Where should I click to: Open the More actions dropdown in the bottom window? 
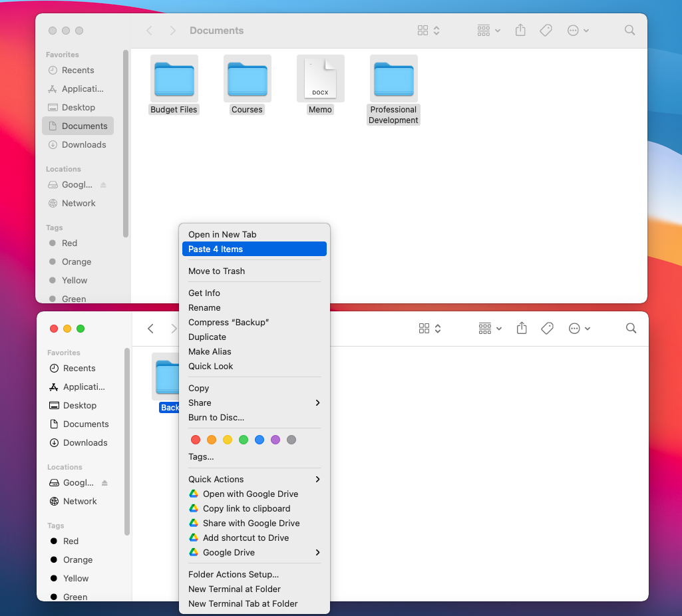579,329
